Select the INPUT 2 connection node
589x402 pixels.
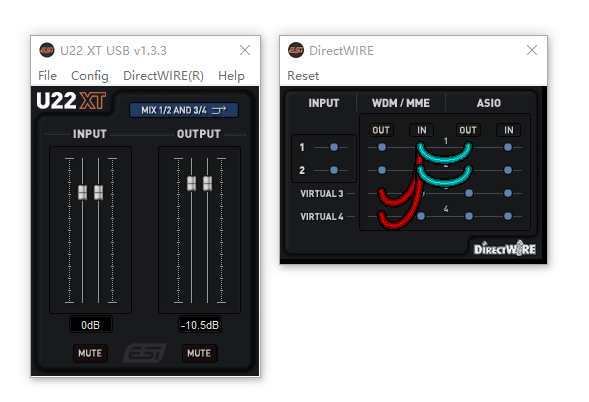coord(334,170)
